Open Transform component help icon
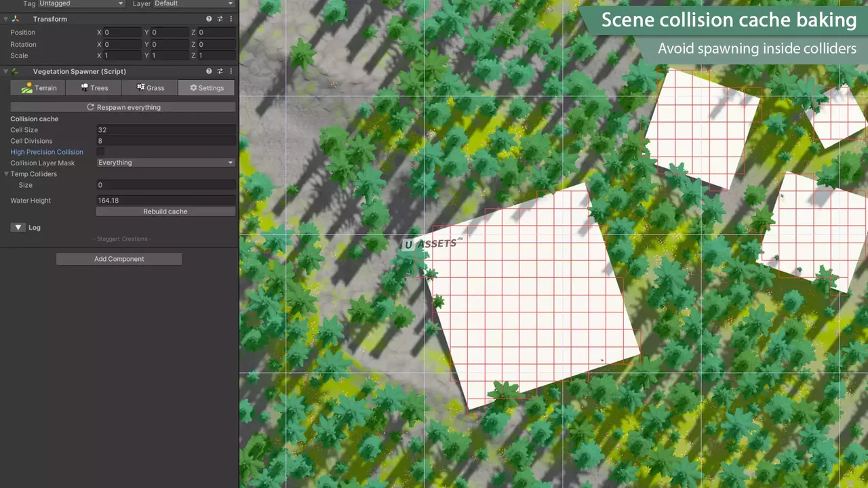Image resolution: width=868 pixels, height=488 pixels. coord(209,19)
